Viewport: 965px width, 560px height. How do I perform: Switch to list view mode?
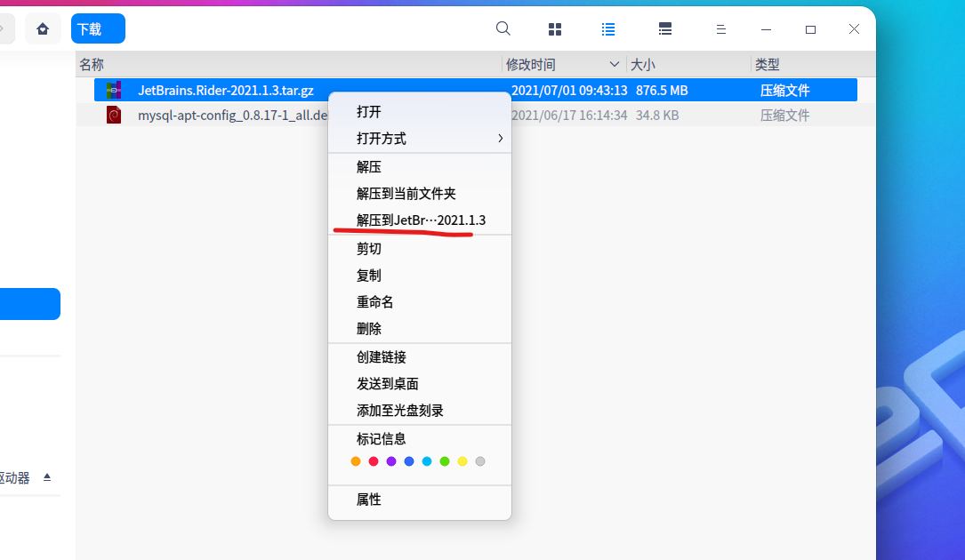[608, 28]
